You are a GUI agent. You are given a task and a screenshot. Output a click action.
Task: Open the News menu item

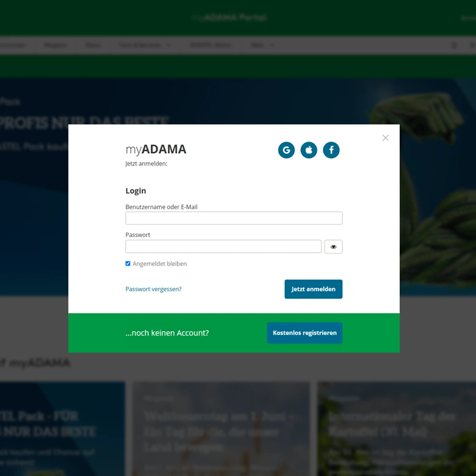point(93,45)
